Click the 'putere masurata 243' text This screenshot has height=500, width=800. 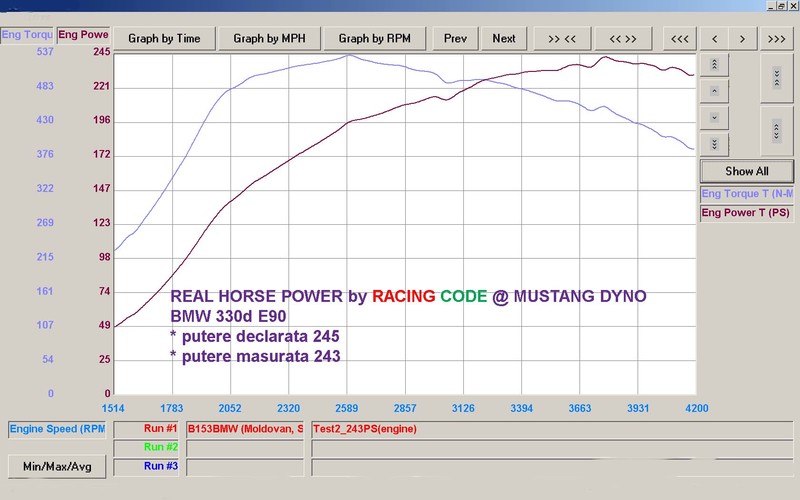(x=261, y=356)
